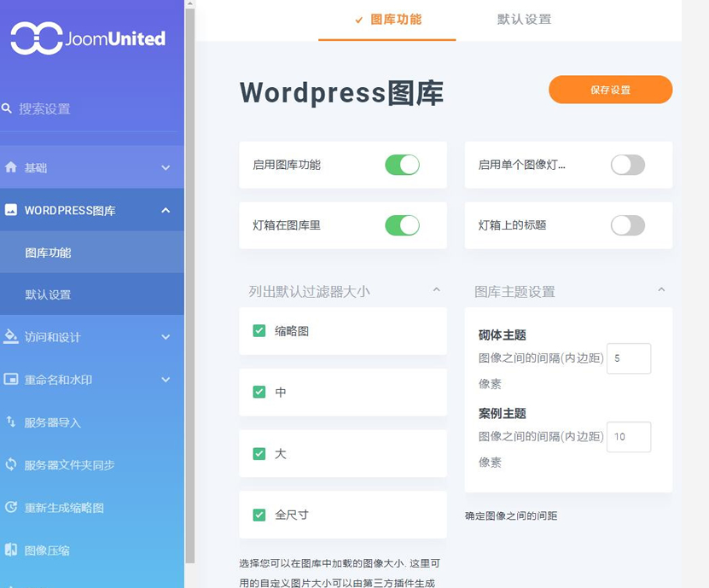The width and height of the screenshot is (709, 588).
Task: Expand the 基础 sidebar section
Action: click(166, 168)
